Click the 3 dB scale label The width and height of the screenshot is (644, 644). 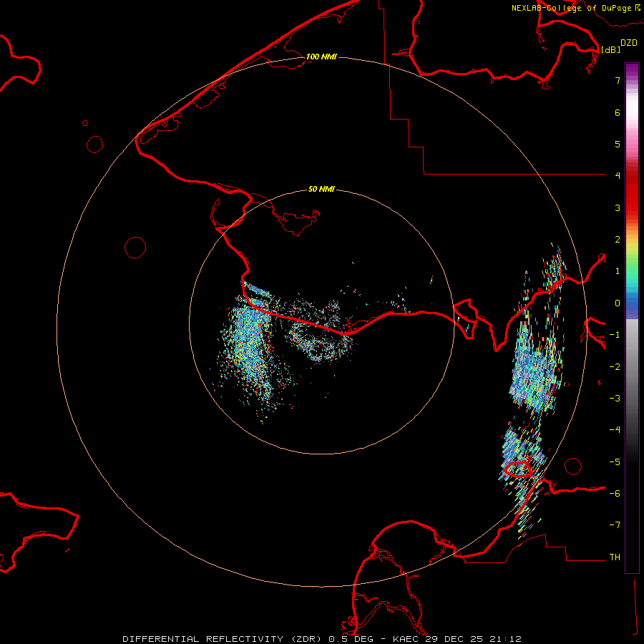click(618, 208)
